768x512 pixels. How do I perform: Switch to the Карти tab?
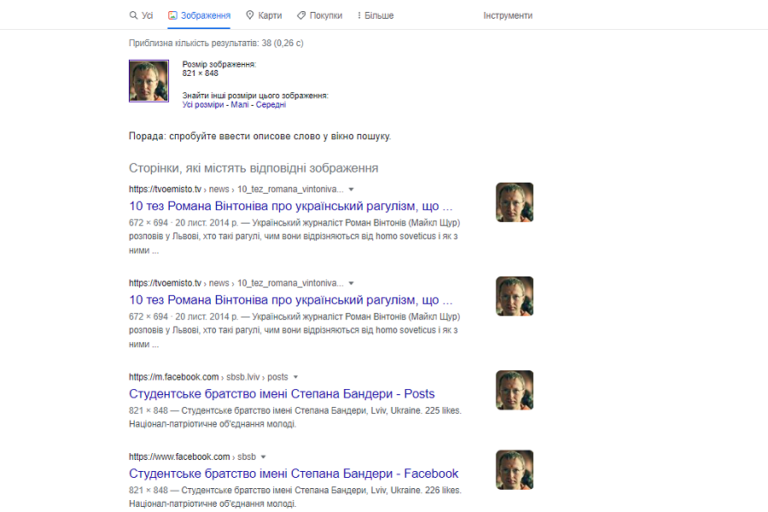(x=264, y=16)
